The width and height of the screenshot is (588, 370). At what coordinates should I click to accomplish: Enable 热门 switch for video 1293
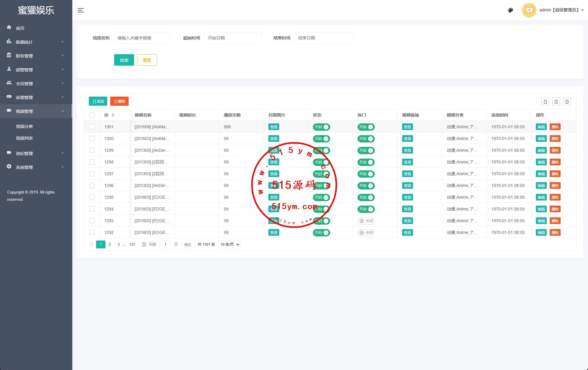click(366, 221)
